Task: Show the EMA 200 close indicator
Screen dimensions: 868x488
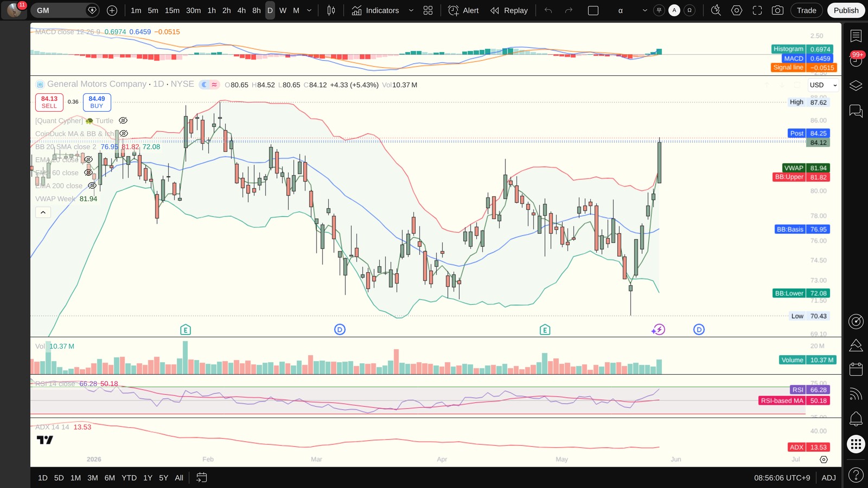Action: [x=92, y=186]
